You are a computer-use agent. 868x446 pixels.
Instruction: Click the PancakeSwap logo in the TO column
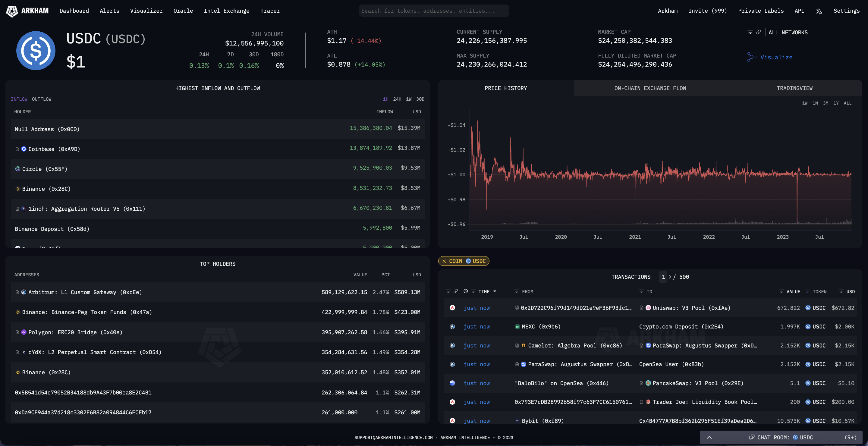pyautogui.click(x=648, y=383)
